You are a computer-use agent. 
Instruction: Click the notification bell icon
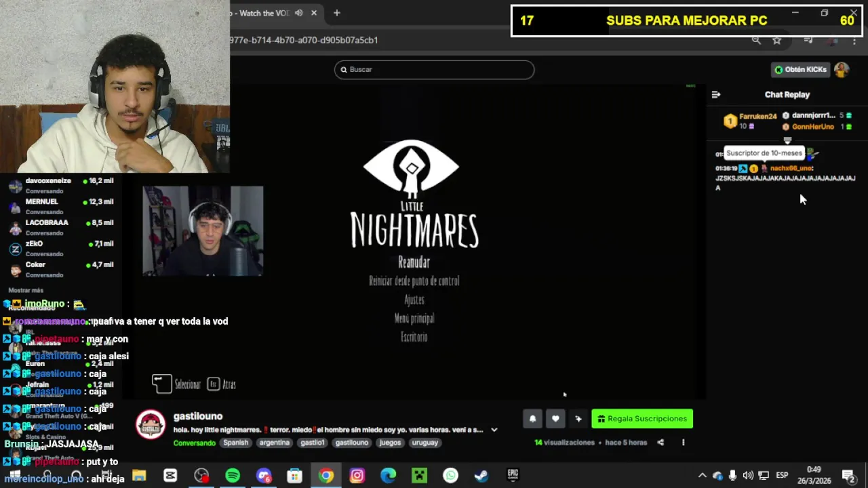pyautogui.click(x=532, y=419)
